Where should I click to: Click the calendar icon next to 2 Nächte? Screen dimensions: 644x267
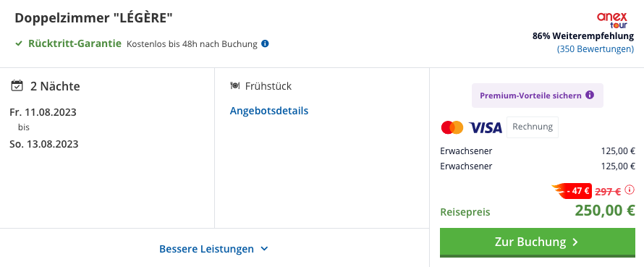coord(17,86)
